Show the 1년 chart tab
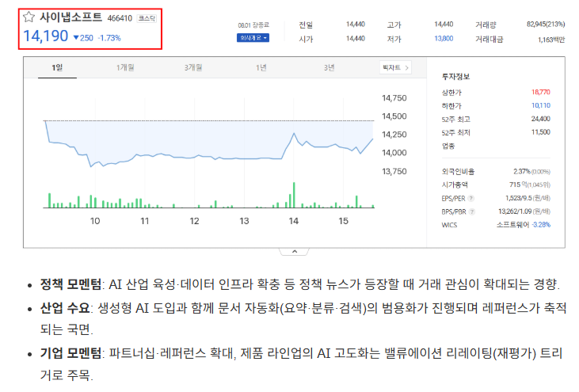Image resolution: width=579 pixels, height=392 pixels. click(261, 67)
